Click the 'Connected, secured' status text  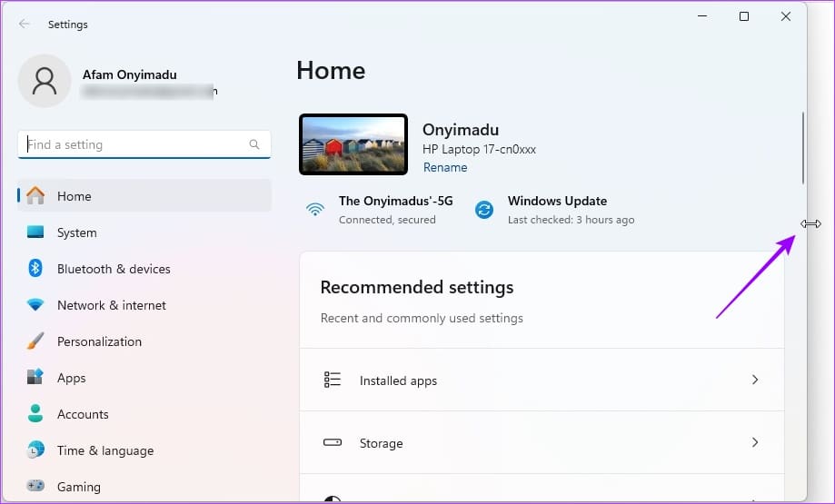coord(387,220)
